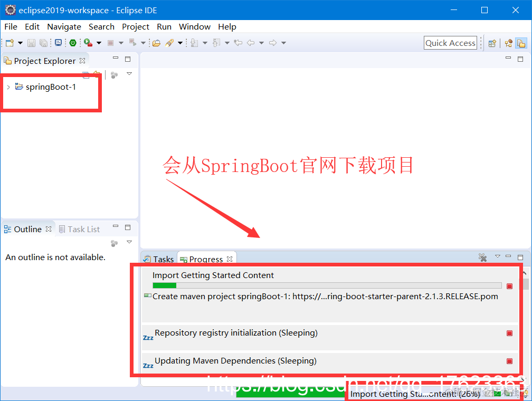The width and height of the screenshot is (532, 401).
Task: Click the Forward navigation arrow icon
Action: pyautogui.click(x=273, y=43)
